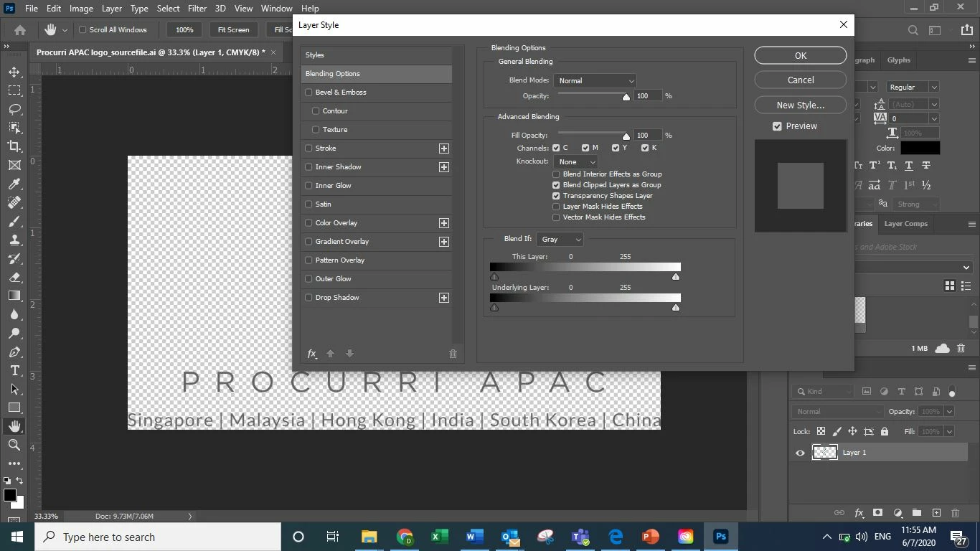Click the add layer mask icon

point(878,513)
